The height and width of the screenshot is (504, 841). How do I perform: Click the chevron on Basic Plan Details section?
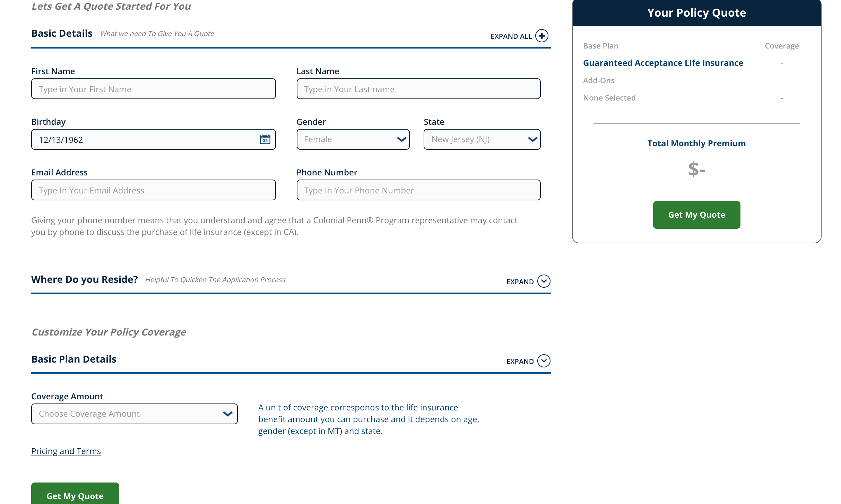[544, 361]
